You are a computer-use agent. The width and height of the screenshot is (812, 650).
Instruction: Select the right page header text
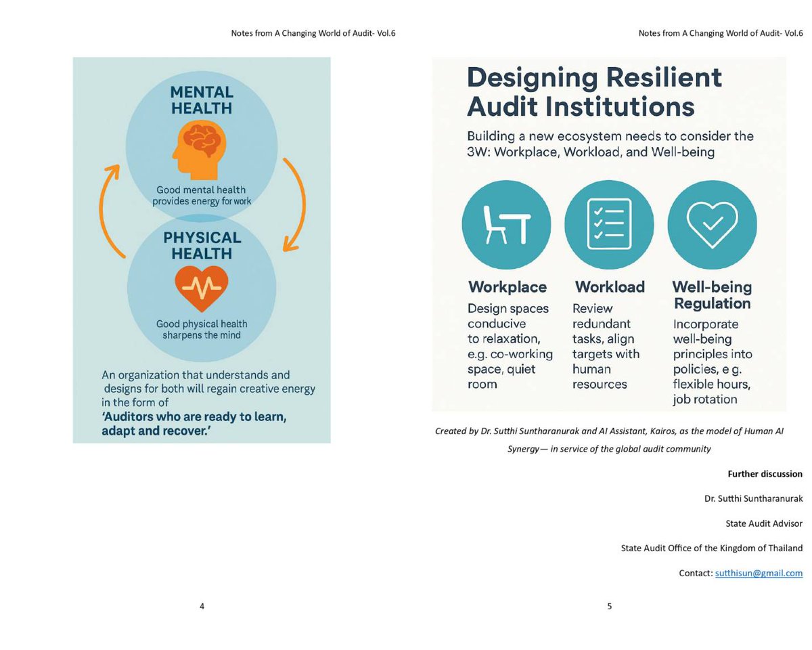(721, 32)
